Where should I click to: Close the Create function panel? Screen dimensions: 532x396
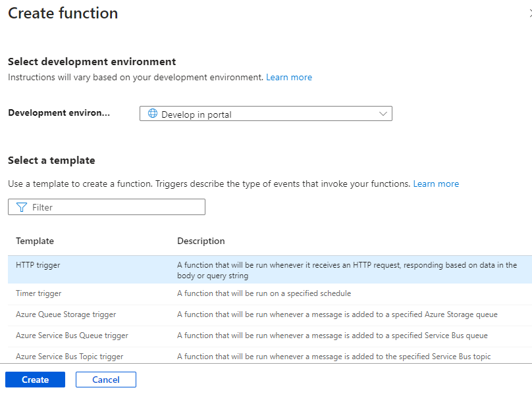coord(529,13)
